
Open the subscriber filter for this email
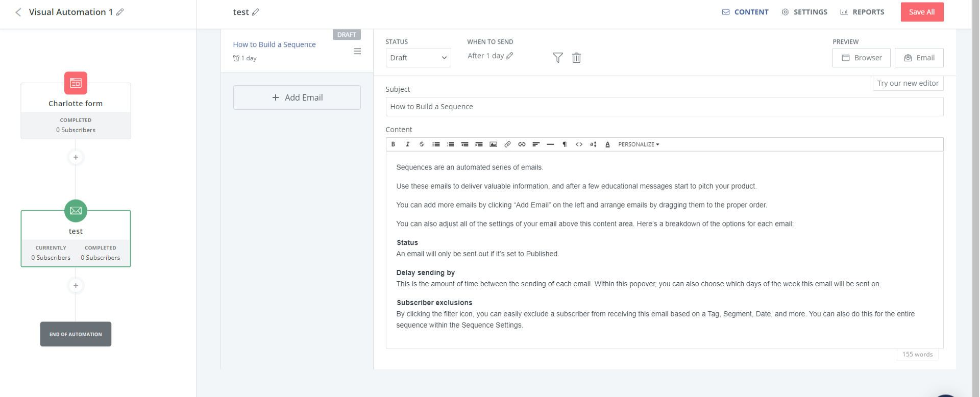click(558, 58)
